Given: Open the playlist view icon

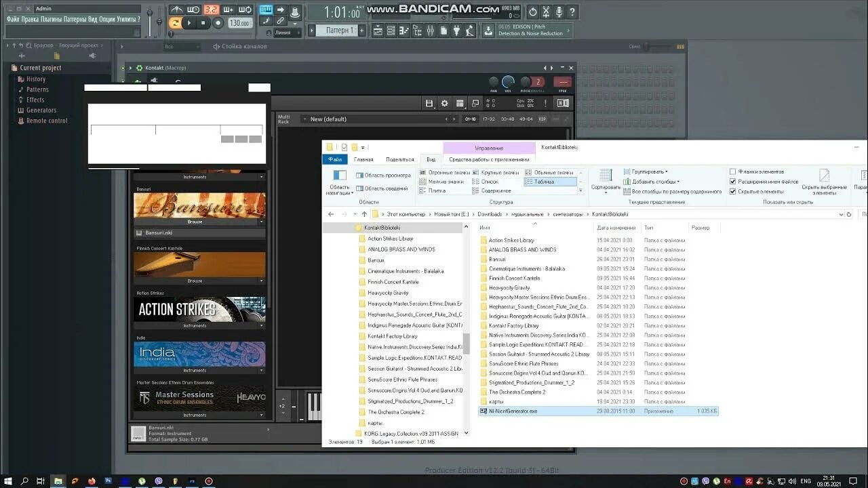Looking at the screenshot, I should pos(378,30).
